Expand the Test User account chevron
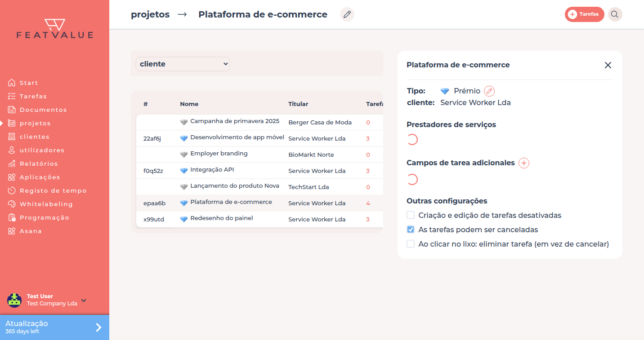 coord(84,300)
